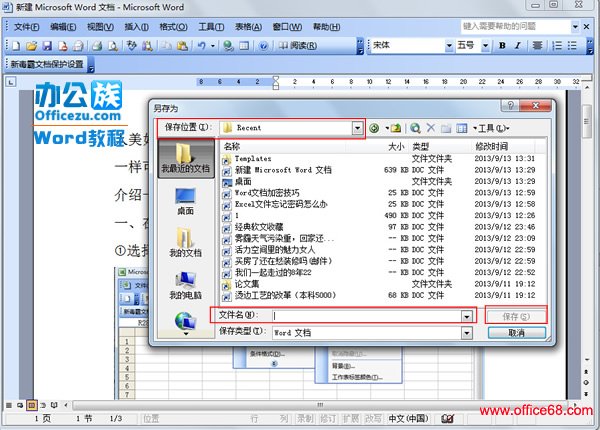Open the 视图(V) menu
The width and height of the screenshot is (600, 430).
tap(100, 27)
